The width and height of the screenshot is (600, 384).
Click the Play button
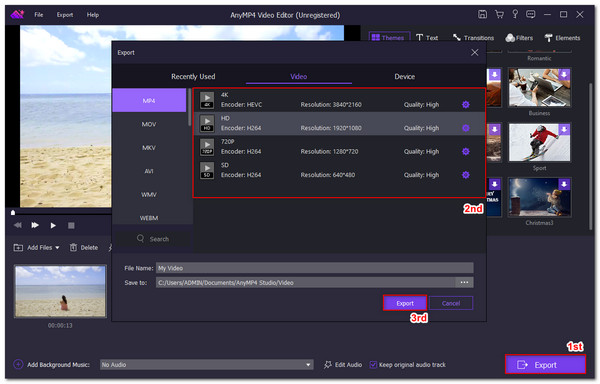[53, 225]
